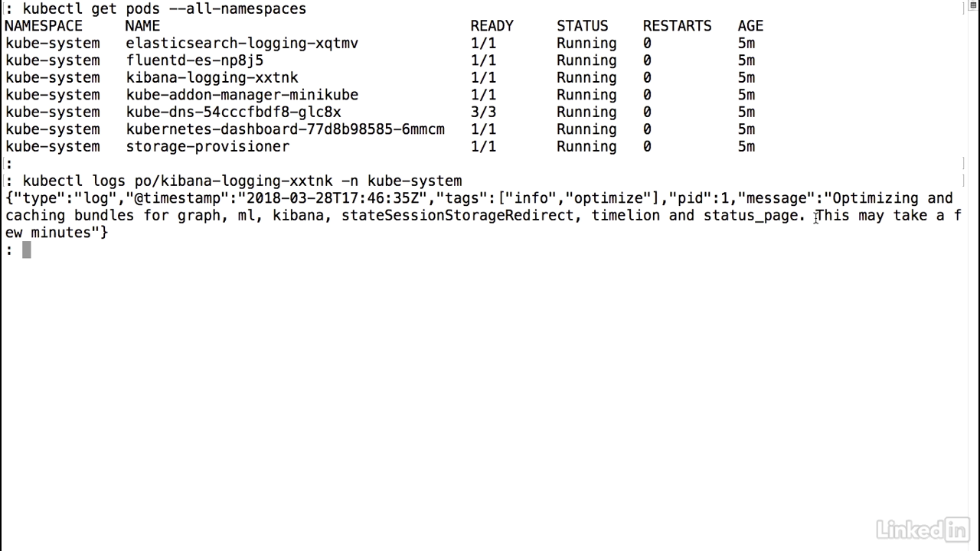Click the LinkedIn logo watermark
Image resolution: width=980 pixels, height=551 pixels.
pyautogui.click(x=923, y=530)
